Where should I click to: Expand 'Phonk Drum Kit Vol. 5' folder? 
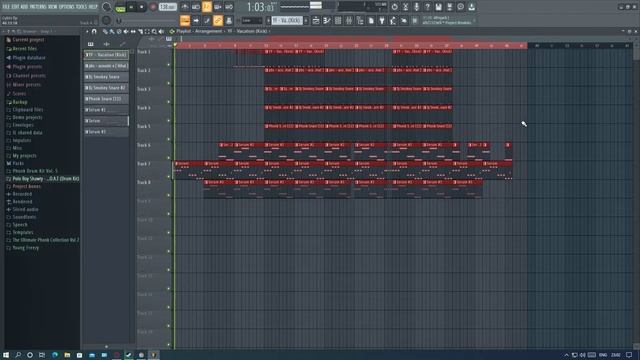(x=35, y=171)
